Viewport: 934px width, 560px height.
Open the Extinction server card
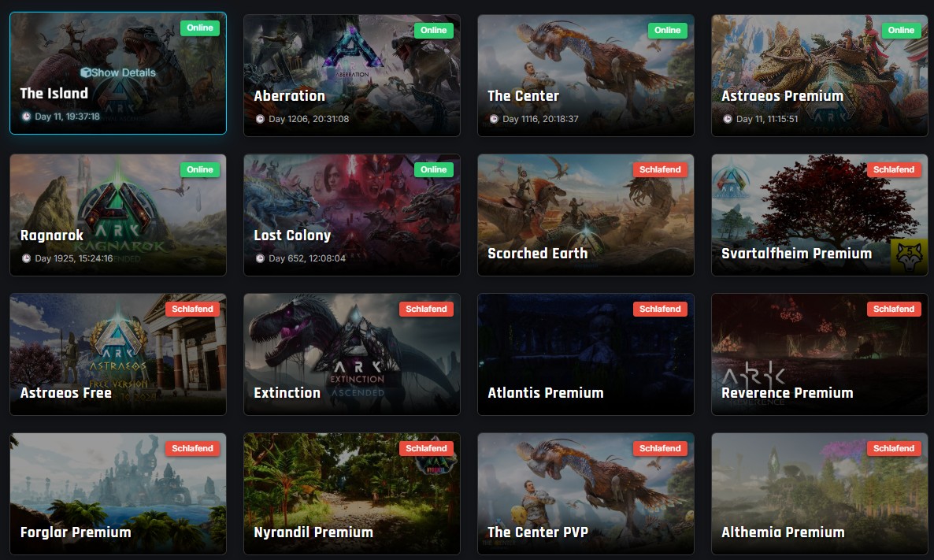click(351, 354)
